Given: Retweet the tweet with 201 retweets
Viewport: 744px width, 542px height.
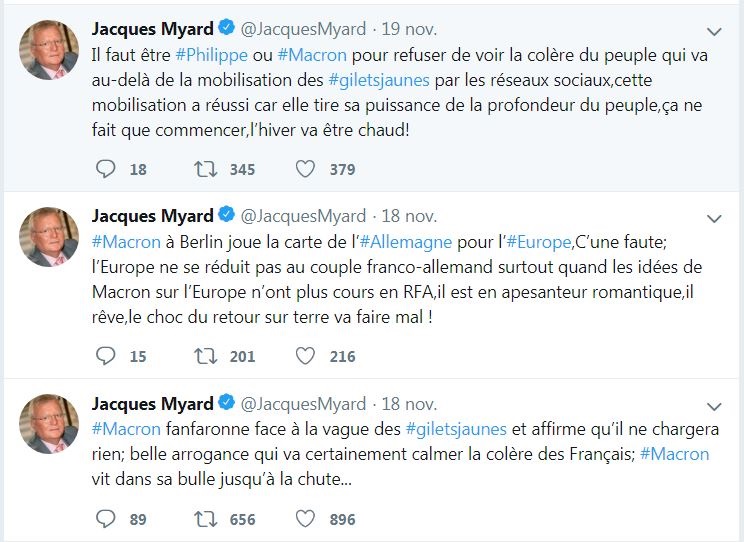Looking at the screenshot, I should click(206, 355).
